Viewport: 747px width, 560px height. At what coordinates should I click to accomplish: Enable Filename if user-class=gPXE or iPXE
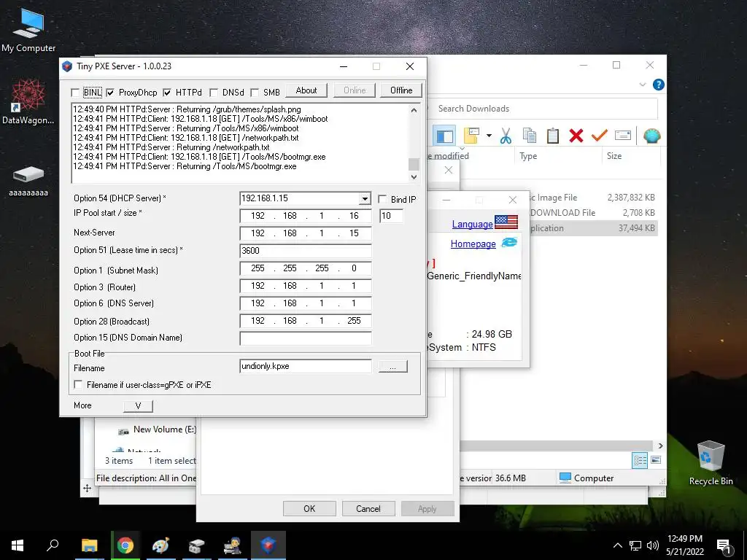[78, 384]
